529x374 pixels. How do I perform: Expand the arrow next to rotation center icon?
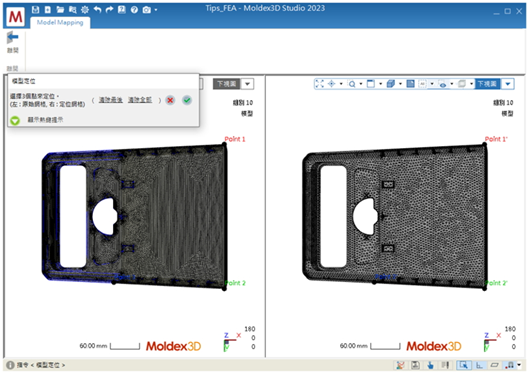341,84
